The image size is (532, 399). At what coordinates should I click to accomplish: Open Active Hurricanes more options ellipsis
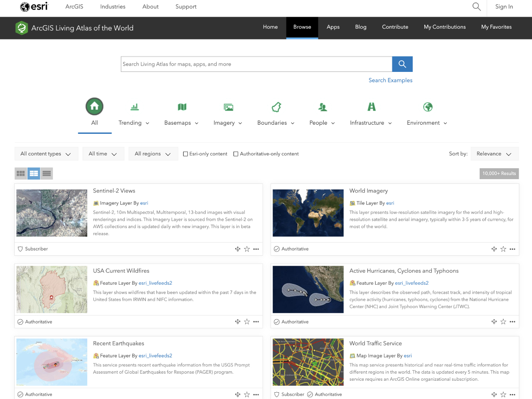[512, 322]
